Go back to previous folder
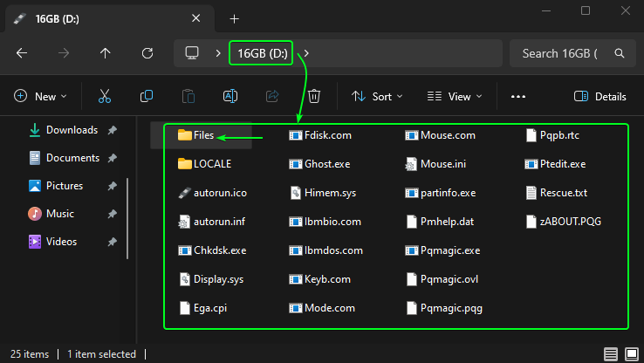644x363 pixels. [x=22, y=53]
